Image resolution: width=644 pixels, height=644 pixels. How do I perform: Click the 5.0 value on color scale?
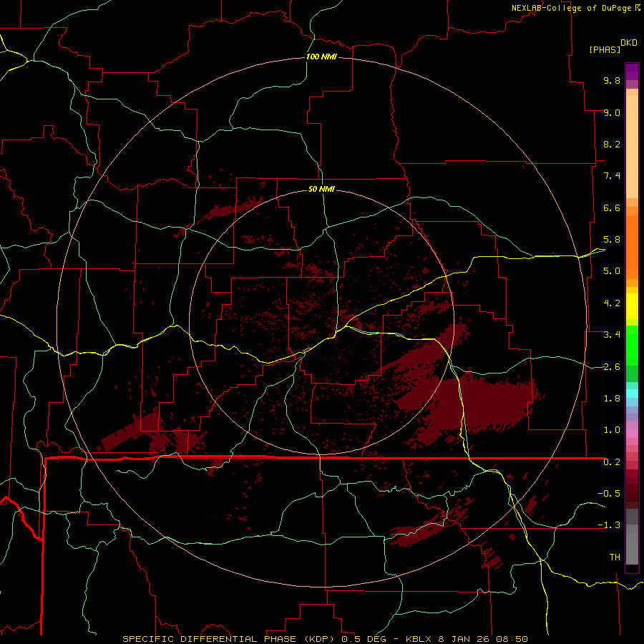pos(612,271)
